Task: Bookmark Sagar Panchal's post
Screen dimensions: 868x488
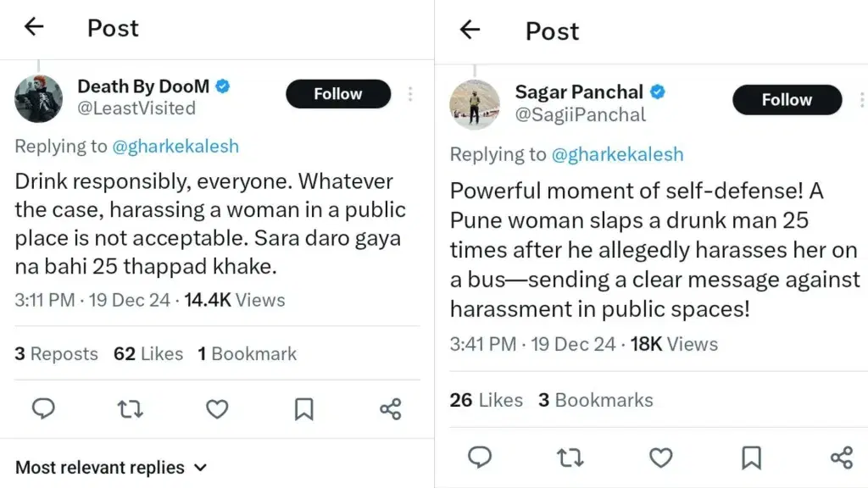Action: [x=750, y=457]
